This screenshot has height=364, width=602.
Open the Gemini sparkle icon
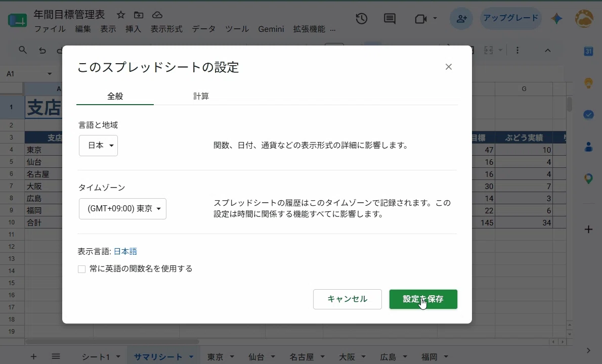[556, 18]
